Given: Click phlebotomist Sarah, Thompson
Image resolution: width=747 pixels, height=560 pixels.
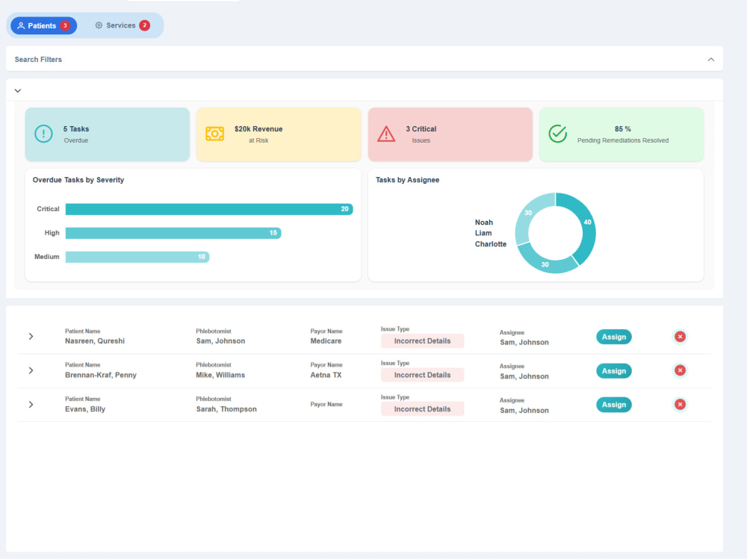Looking at the screenshot, I should [226, 409].
